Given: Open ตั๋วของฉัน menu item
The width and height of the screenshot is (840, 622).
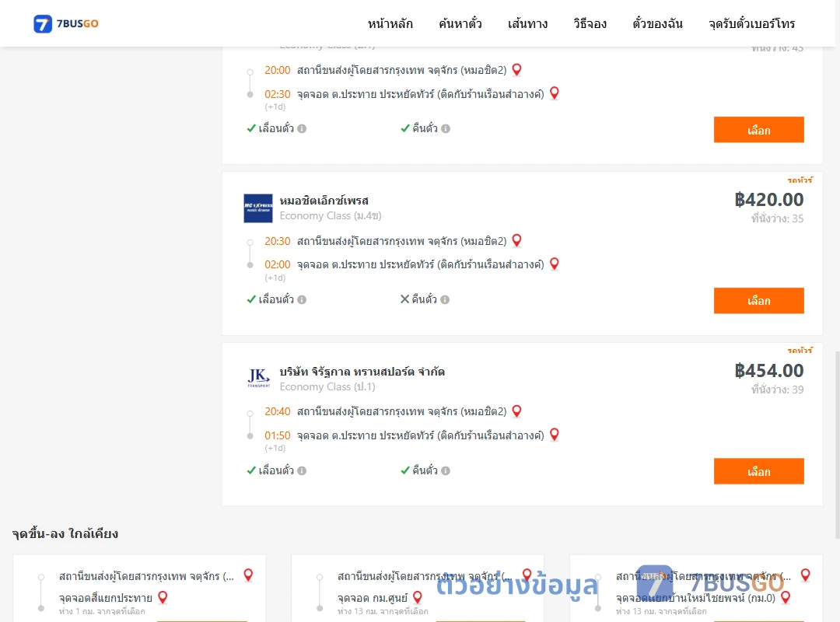Looking at the screenshot, I should click(657, 23).
